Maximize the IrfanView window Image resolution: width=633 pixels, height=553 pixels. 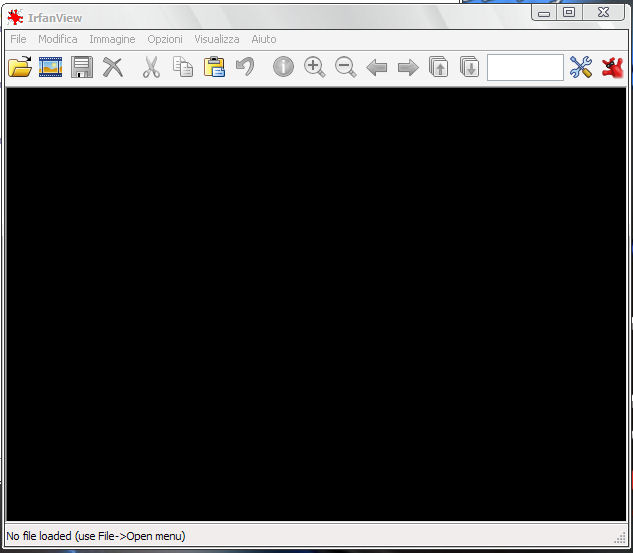point(569,13)
